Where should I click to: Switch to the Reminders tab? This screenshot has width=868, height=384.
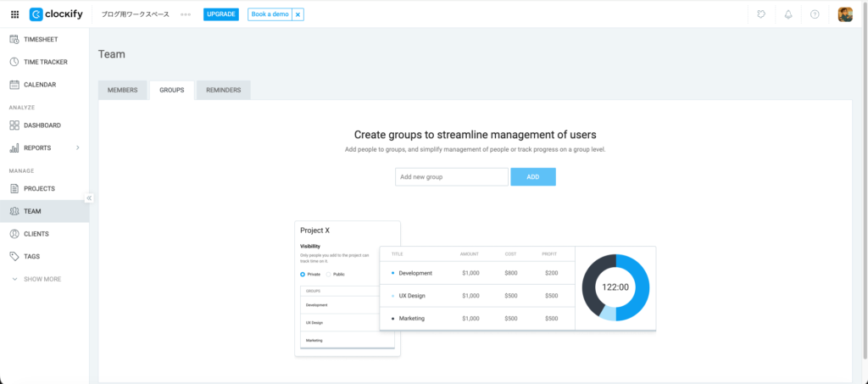tap(223, 90)
